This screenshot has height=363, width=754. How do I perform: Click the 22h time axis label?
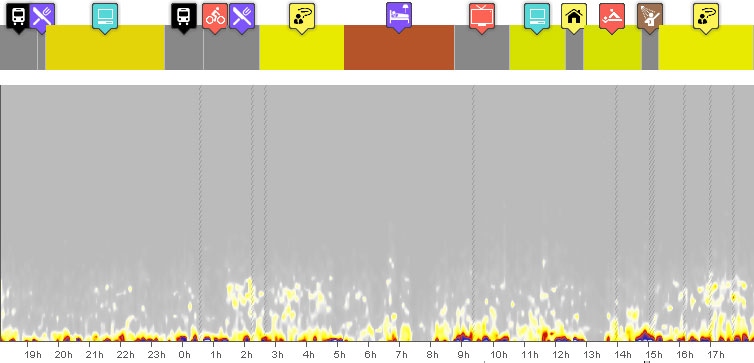tap(126, 355)
